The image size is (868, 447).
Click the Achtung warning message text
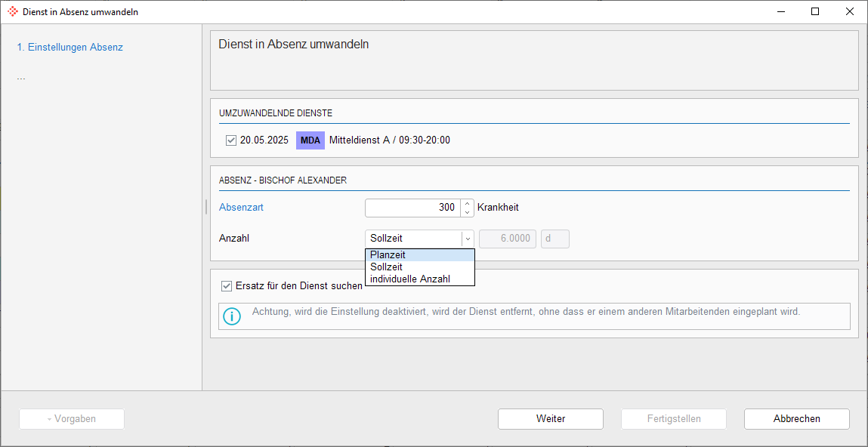click(x=527, y=311)
